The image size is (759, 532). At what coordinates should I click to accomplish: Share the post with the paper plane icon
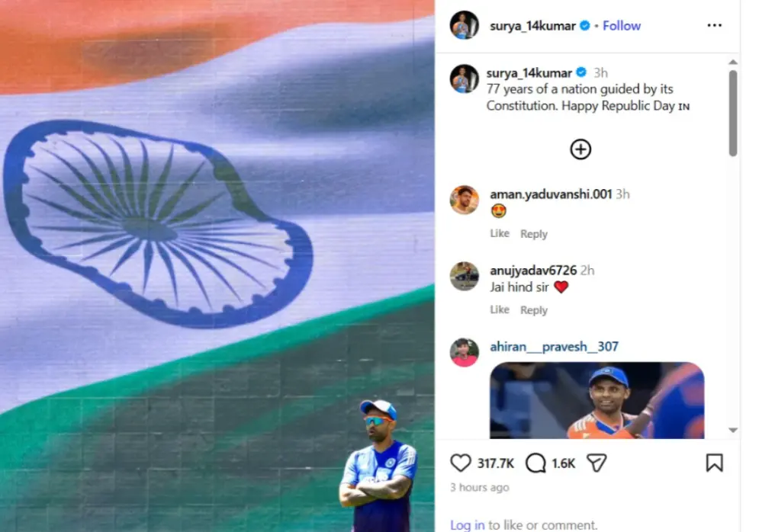597,463
